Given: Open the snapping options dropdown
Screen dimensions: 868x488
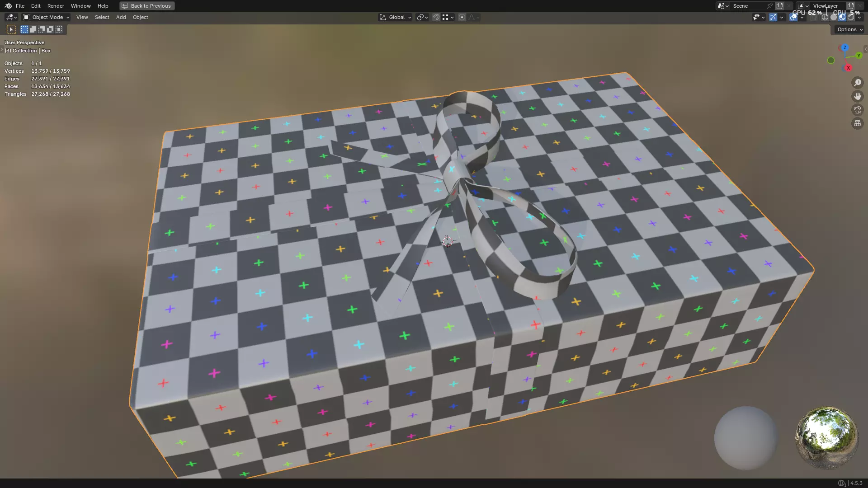Looking at the screenshot, I should click(x=448, y=17).
